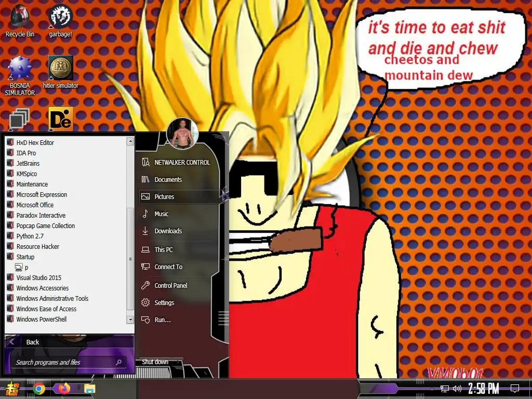This screenshot has width=532, height=399.
Task: Select the yellow De desktop shortcut
Action: tap(61, 119)
